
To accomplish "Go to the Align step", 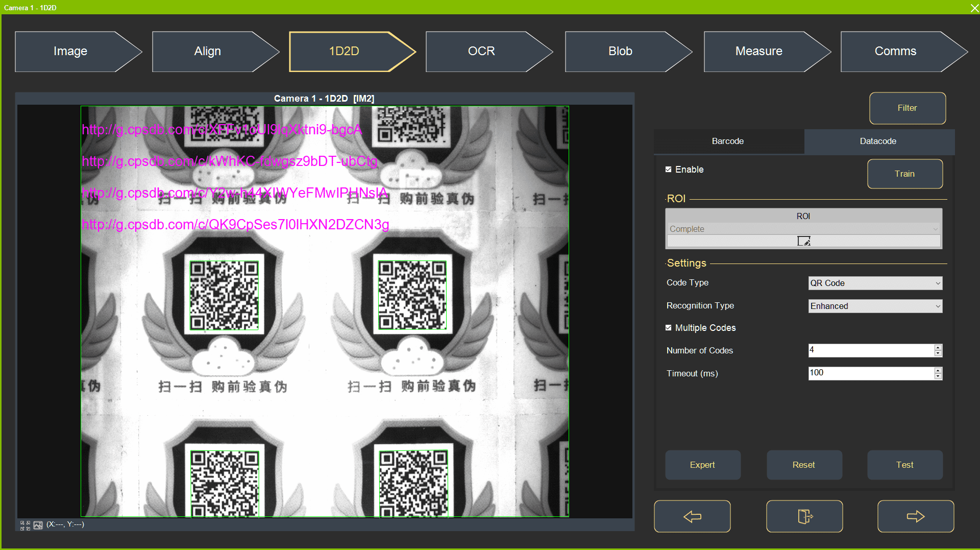I will tap(215, 52).
